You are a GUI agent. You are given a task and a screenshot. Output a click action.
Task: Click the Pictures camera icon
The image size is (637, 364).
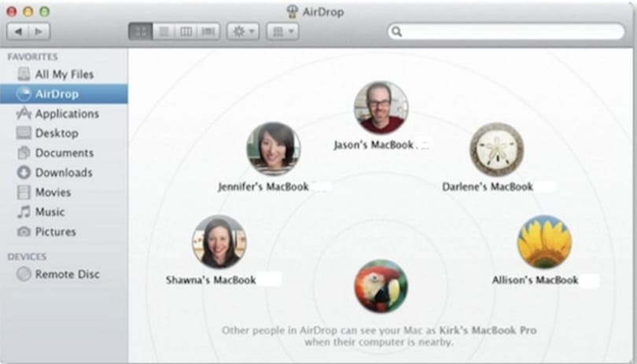tap(24, 232)
